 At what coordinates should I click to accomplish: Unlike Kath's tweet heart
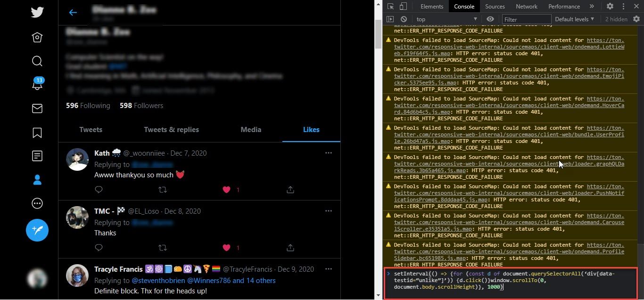click(x=227, y=190)
